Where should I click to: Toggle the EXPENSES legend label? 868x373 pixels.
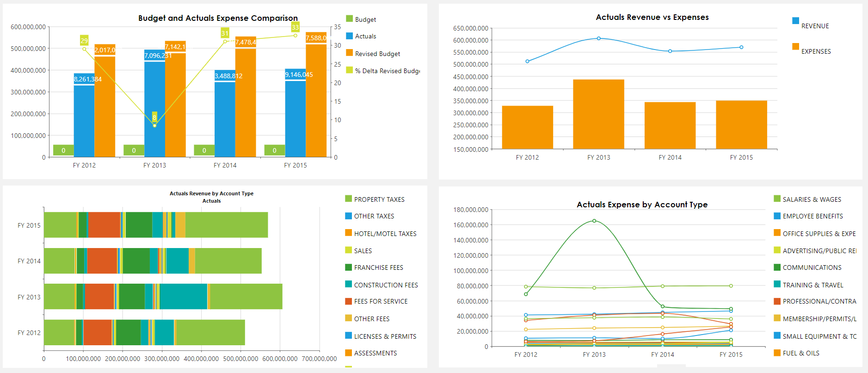[816, 51]
